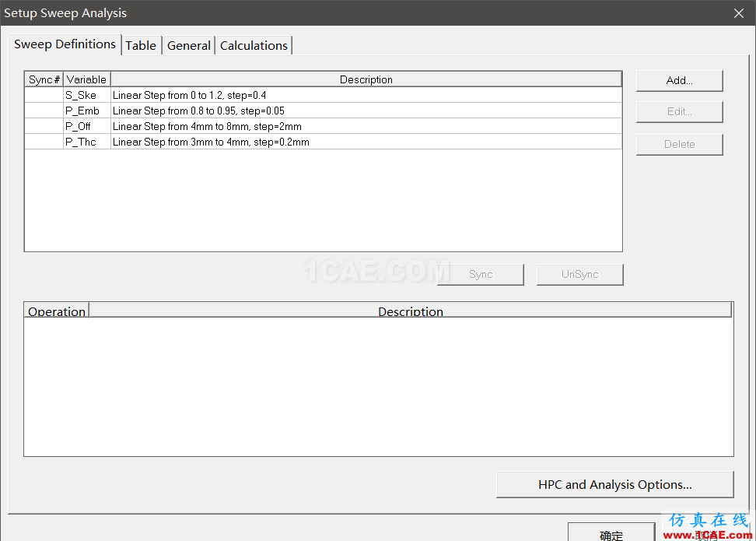Click the sweep table Description header
The image size is (756, 541).
click(366, 79)
